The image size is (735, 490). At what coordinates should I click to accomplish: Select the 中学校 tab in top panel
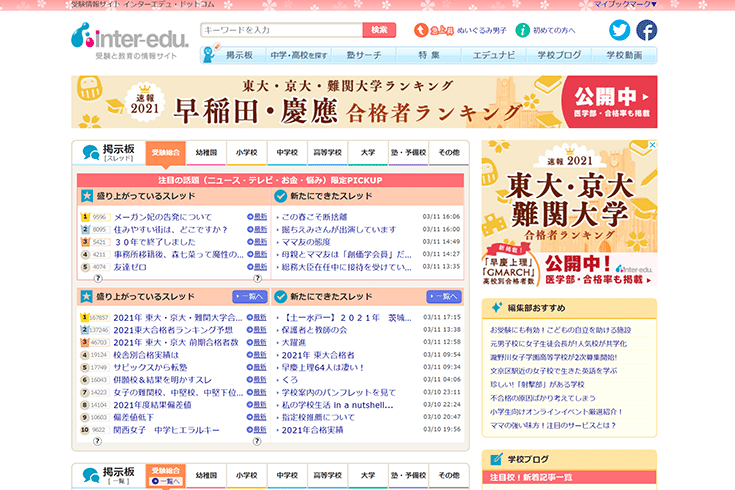point(287,153)
